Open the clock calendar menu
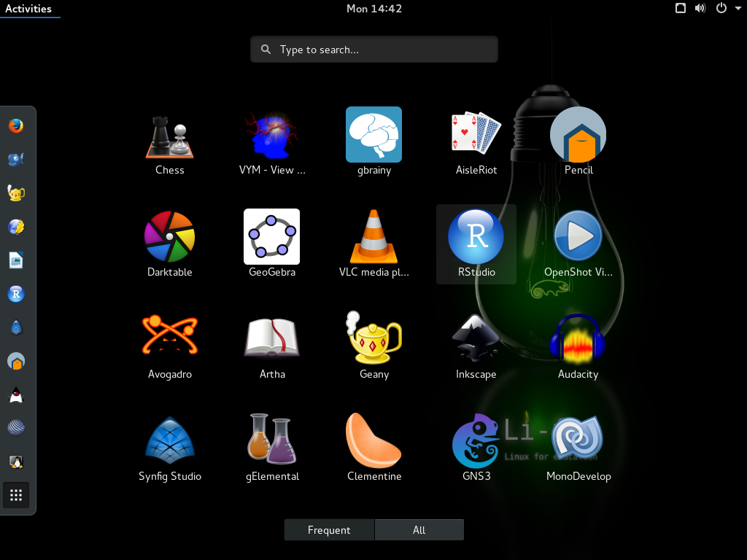Image resolution: width=747 pixels, height=560 pixels. (x=373, y=9)
